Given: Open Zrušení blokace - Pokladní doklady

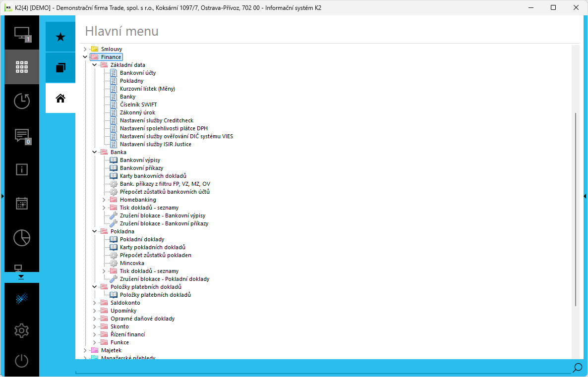Looking at the screenshot, I should click(x=165, y=279).
